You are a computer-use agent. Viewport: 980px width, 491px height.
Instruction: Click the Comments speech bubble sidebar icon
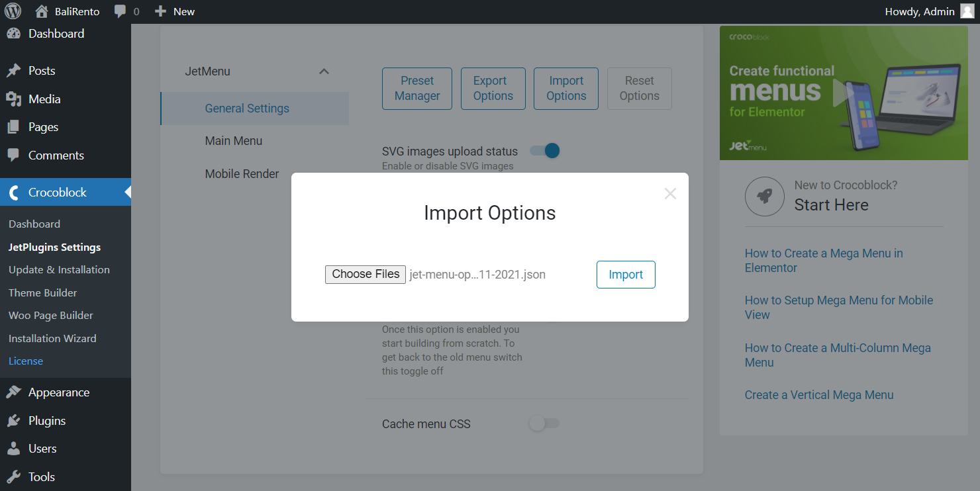[x=14, y=156]
